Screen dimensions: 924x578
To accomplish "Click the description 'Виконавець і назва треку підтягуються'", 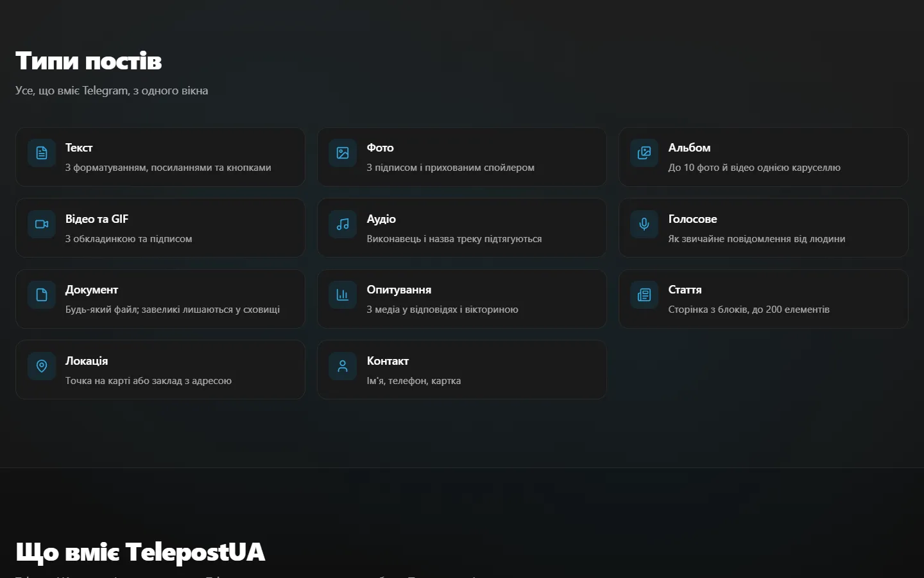I will [454, 239].
